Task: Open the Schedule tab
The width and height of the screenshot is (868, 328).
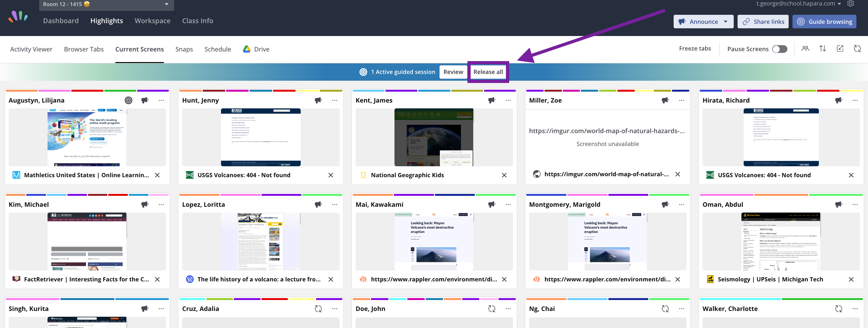Action: click(x=218, y=49)
